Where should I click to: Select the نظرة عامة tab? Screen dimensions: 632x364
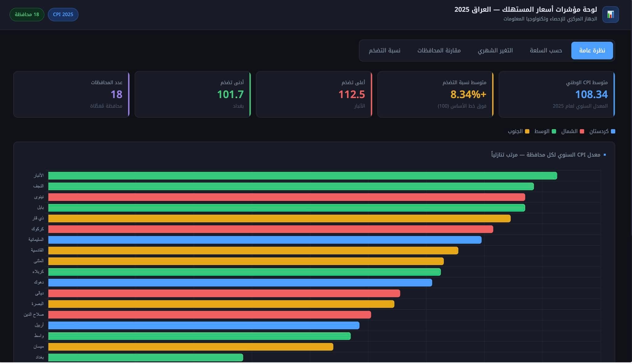592,51
